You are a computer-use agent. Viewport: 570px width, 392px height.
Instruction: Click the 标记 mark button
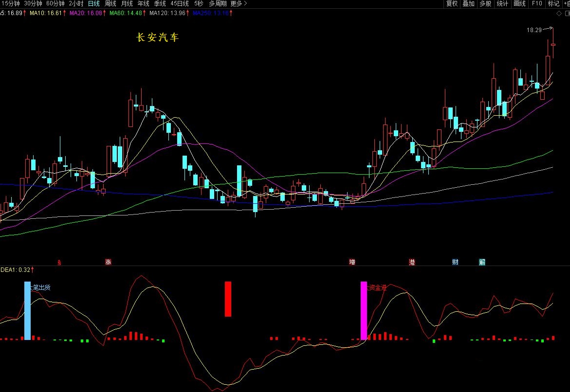coord(553,3)
